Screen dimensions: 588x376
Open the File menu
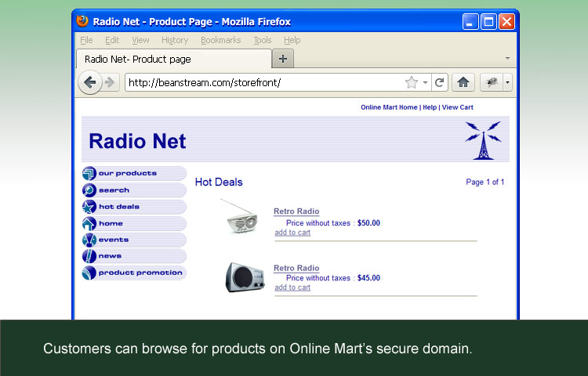[86, 40]
